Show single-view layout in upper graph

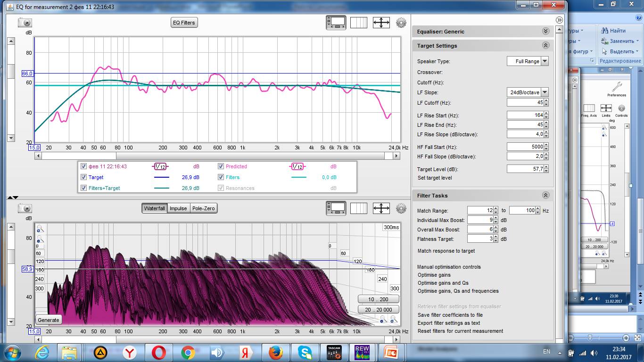pyautogui.click(x=336, y=23)
